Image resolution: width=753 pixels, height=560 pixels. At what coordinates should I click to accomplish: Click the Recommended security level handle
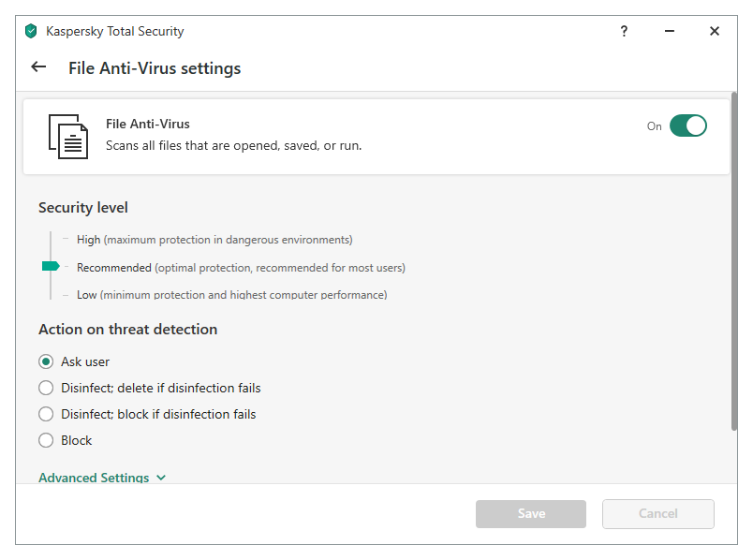point(51,267)
